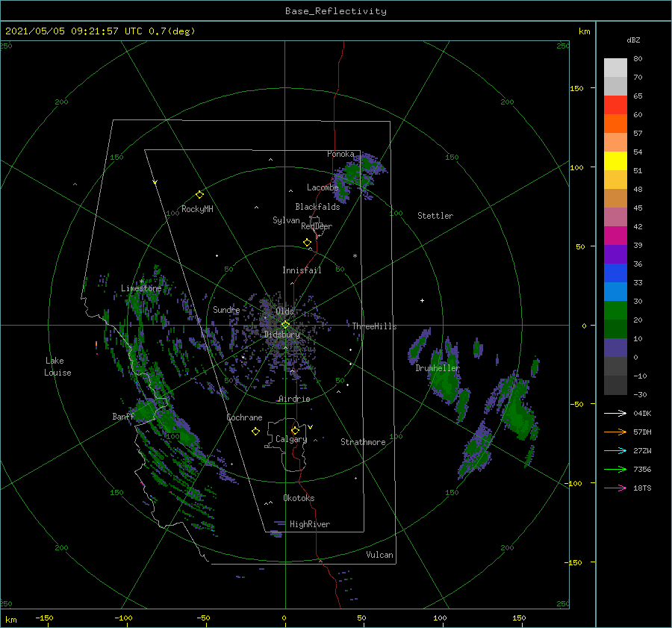This screenshot has width=672, height=628.
Task: Click the yellow diamond marker near RockyMH
Action: coord(199,195)
